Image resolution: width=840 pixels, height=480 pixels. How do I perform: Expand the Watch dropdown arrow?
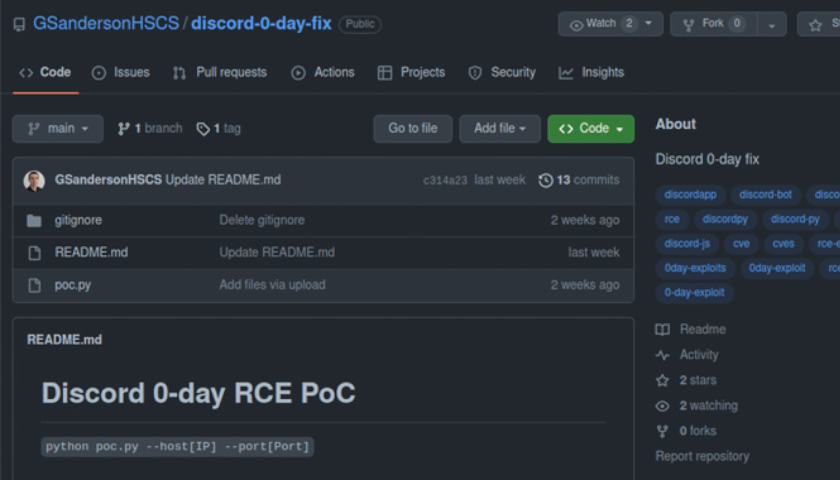pyautogui.click(x=649, y=24)
